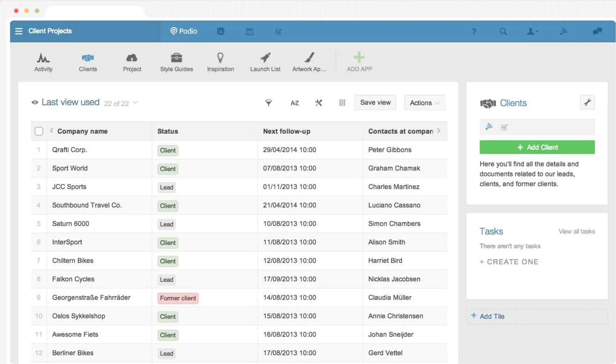Screen dimensions: 616x364
Task: Open search with the magnifier icon
Action: pyautogui.click(x=503, y=31)
